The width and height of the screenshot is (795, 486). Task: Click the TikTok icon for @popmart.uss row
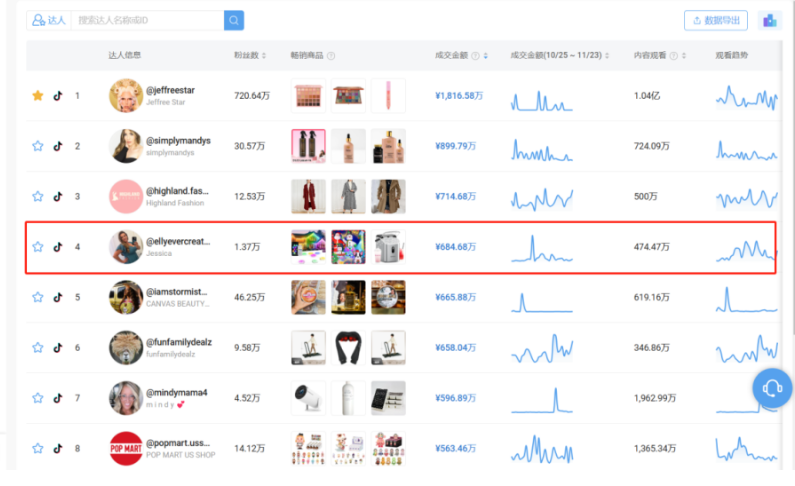(58, 448)
